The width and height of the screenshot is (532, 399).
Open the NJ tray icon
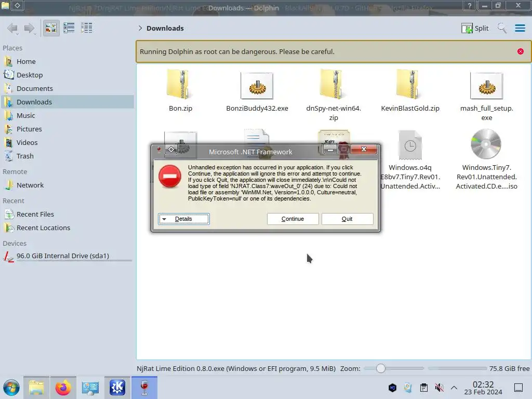pyautogui.click(x=393, y=388)
